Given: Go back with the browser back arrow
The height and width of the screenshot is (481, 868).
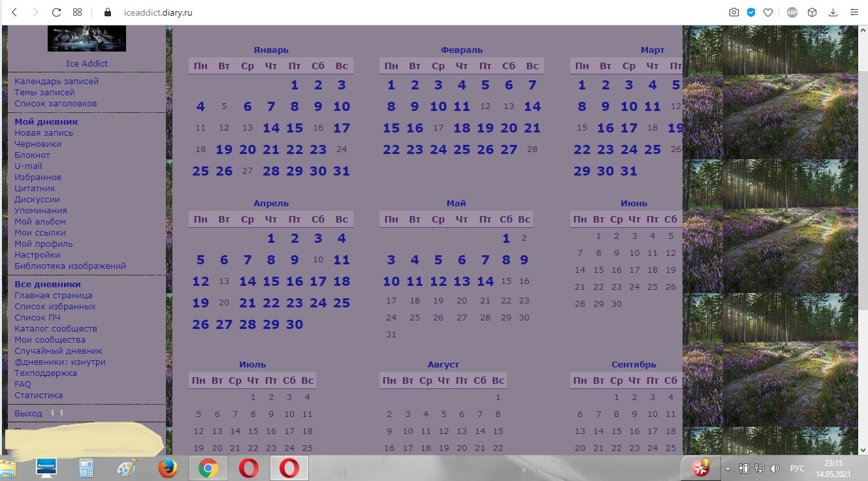Looking at the screenshot, I should click(14, 12).
